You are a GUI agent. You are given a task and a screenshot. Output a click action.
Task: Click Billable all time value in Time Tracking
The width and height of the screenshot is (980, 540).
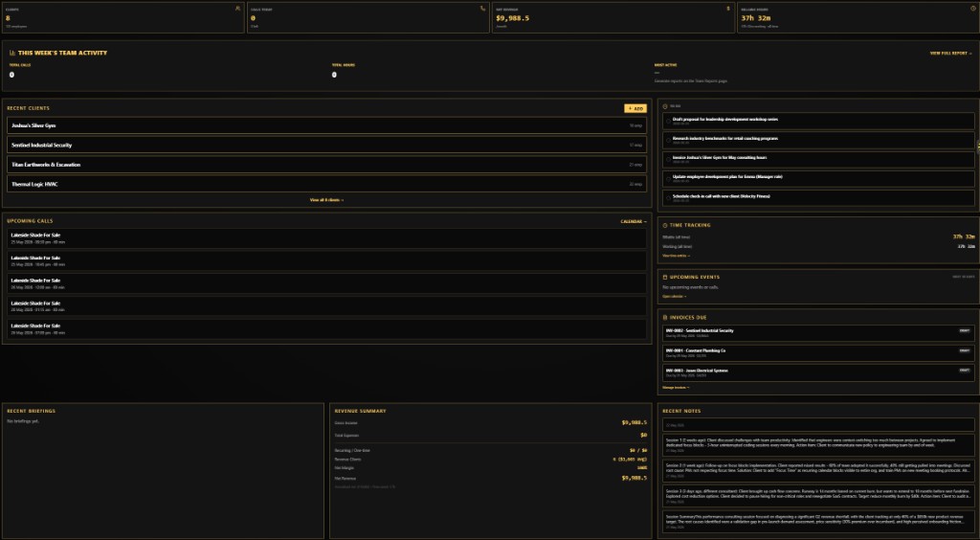[x=964, y=236]
